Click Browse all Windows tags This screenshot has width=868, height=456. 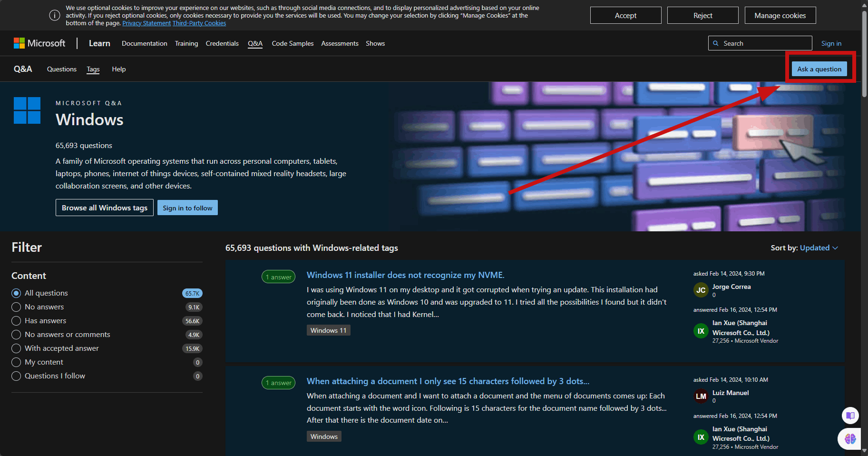tap(105, 208)
